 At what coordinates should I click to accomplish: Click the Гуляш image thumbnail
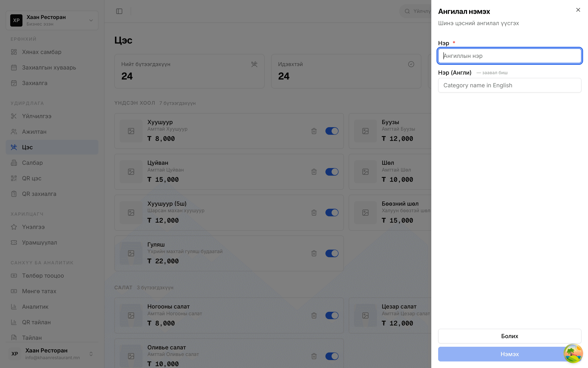131,253
